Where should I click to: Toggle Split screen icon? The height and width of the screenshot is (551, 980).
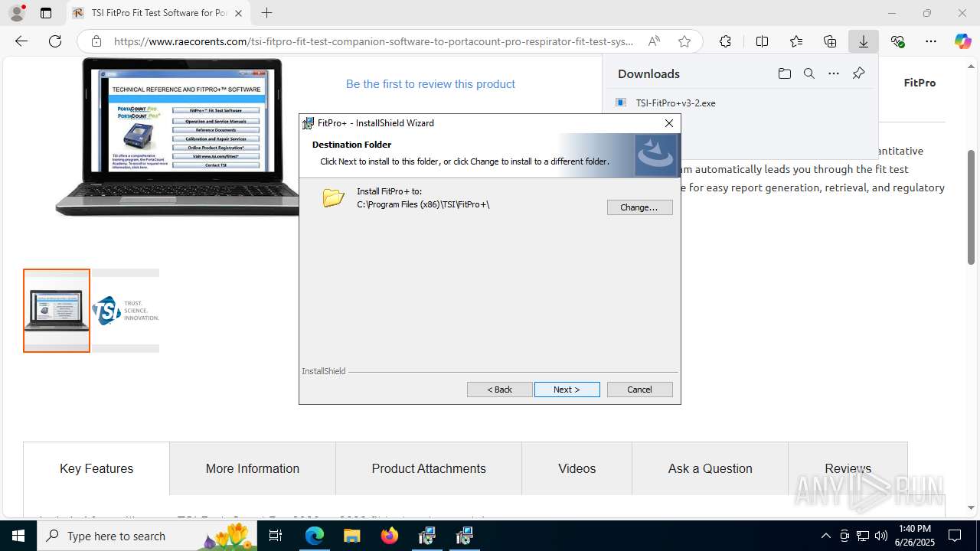[762, 41]
